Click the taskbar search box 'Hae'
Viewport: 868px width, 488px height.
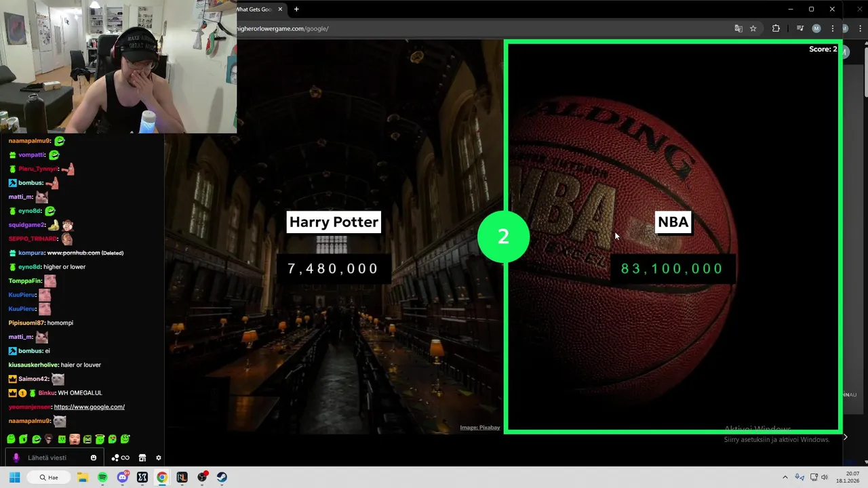(x=49, y=477)
